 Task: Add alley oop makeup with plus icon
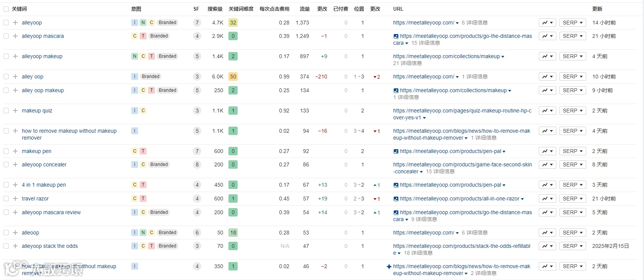pos(15,90)
